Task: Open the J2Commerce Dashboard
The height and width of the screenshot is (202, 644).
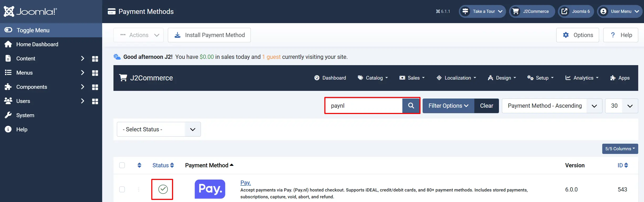Action: 330,78
